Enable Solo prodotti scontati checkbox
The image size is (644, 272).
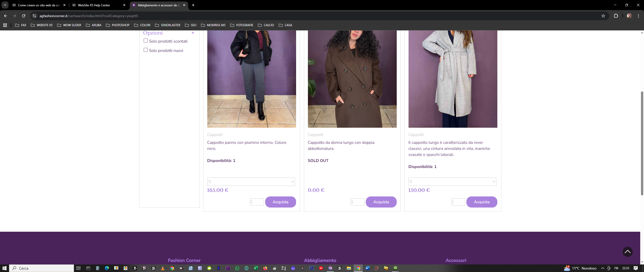(x=146, y=41)
